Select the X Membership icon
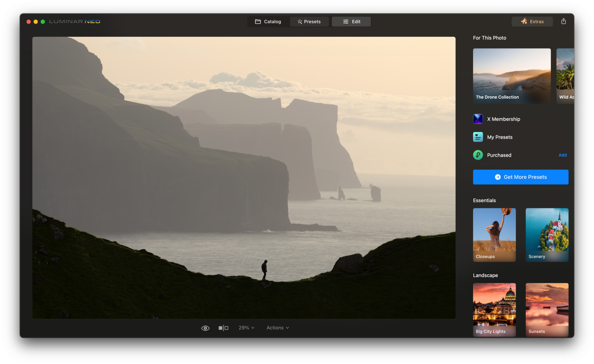This screenshot has height=364, width=594. pos(478,119)
